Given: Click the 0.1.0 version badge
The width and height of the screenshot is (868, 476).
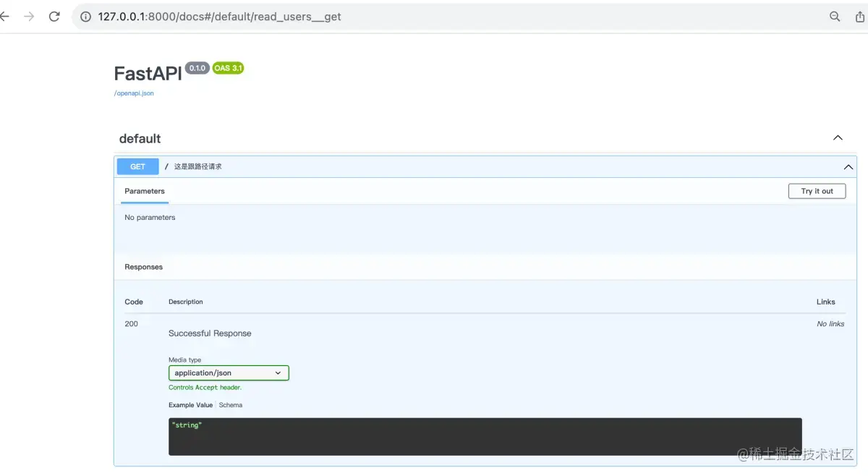Looking at the screenshot, I should coord(197,68).
